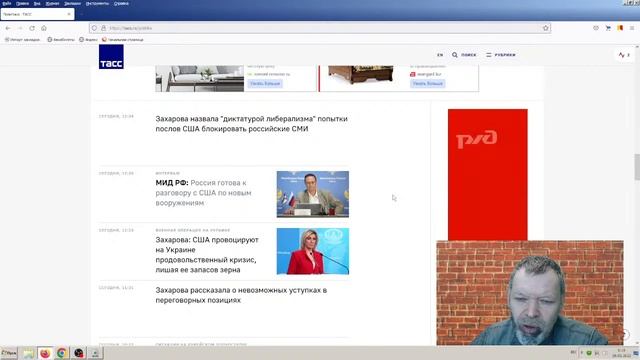Click the sofa advertisement image
Viewport: 640px width, 360px height.
[200, 78]
